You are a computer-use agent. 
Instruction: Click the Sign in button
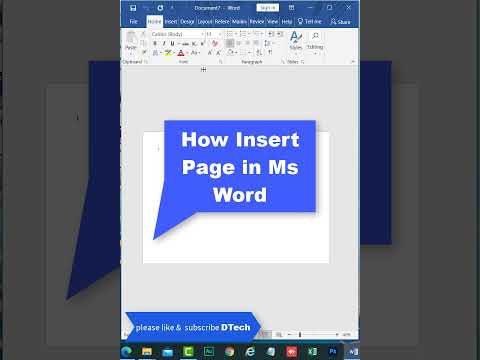coord(268,7)
